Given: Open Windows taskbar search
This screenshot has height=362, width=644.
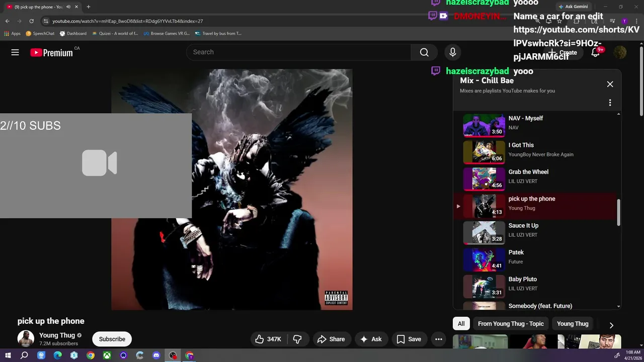Looking at the screenshot, I should (24, 355).
